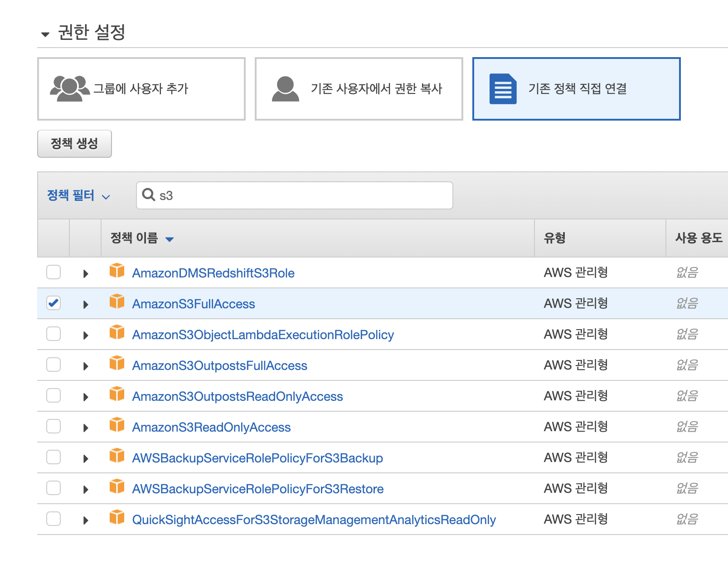Screen dimensions: 728x564
Task: Click the policy icon beside AmazonS3OutpostsFullAccess
Action: click(117, 363)
